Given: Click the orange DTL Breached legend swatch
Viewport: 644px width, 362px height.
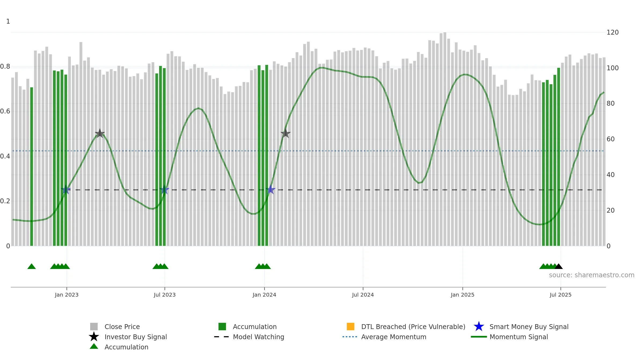Looking at the screenshot, I should coord(350,327).
